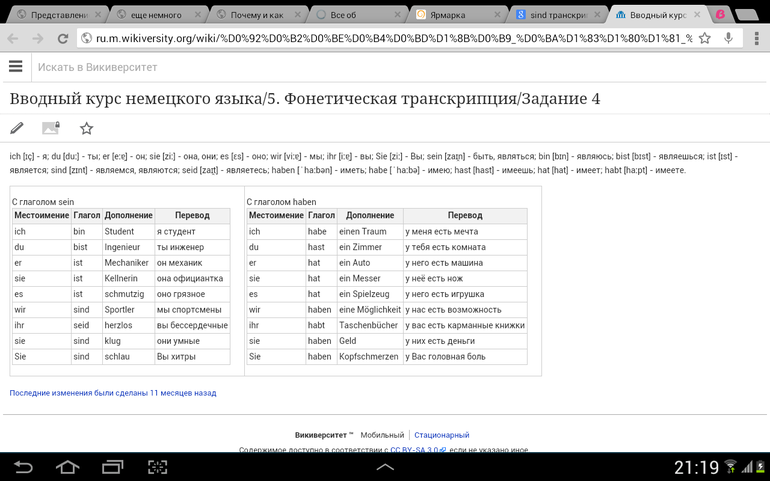
Task: Open a new tab with the blank tab button
Action: coord(747,15)
